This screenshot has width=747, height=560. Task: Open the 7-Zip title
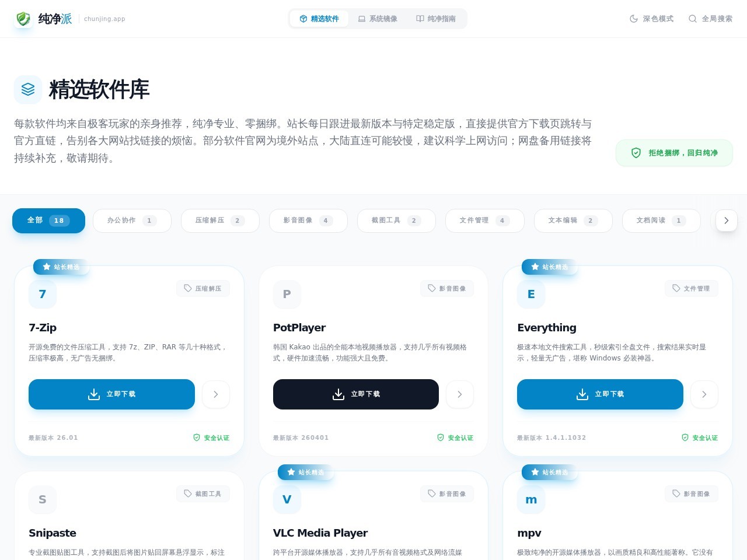pyautogui.click(x=43, y=328)
